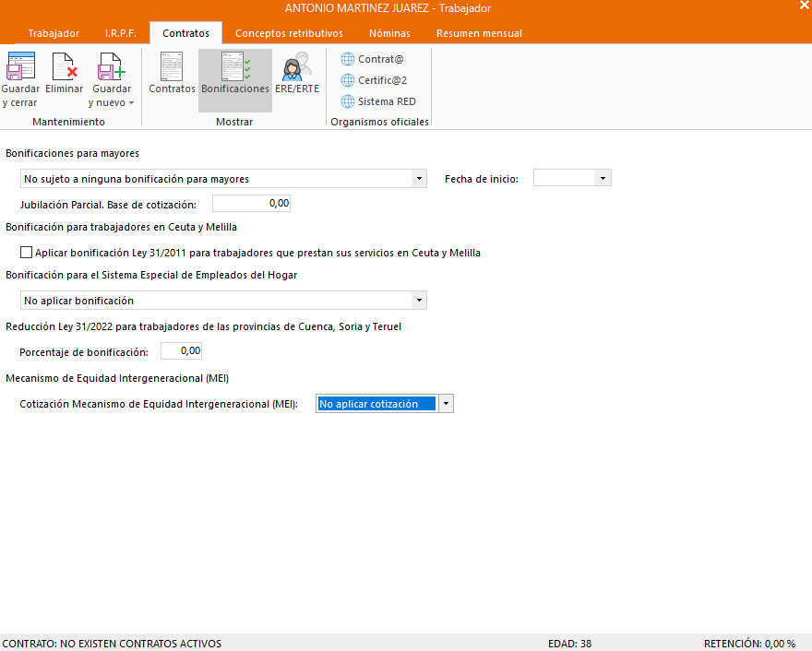Show the Contratos view icon
Image resolution: width=812 pixels, height=651 pixels.
click(x=172, y=68)
